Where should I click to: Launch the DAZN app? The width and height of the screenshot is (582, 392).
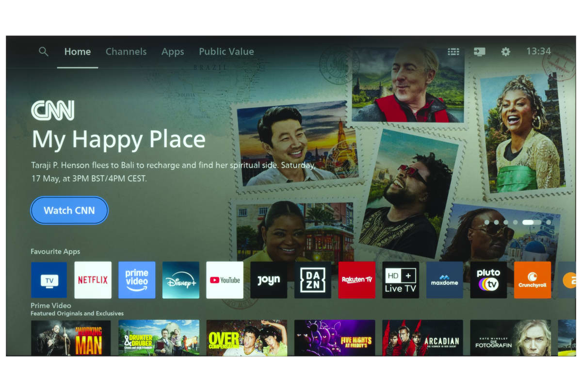coord(313,280)
